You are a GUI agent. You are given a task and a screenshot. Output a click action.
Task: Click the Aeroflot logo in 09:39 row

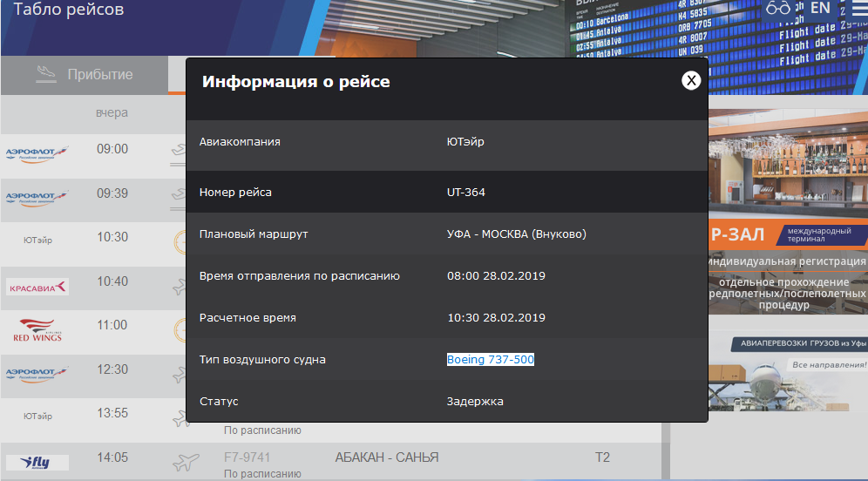pos(37,198)
